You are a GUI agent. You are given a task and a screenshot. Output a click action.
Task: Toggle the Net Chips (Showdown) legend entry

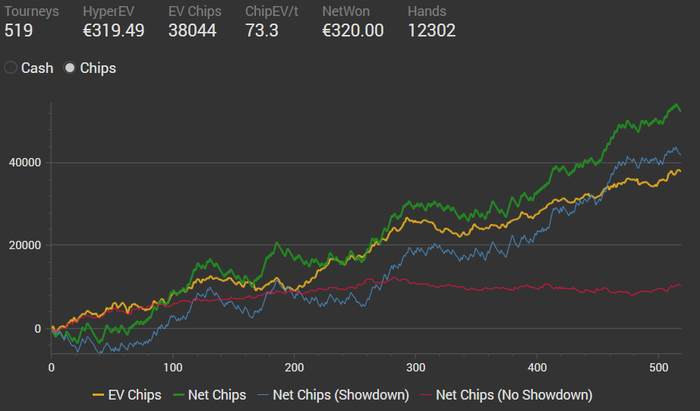point(333,395)
